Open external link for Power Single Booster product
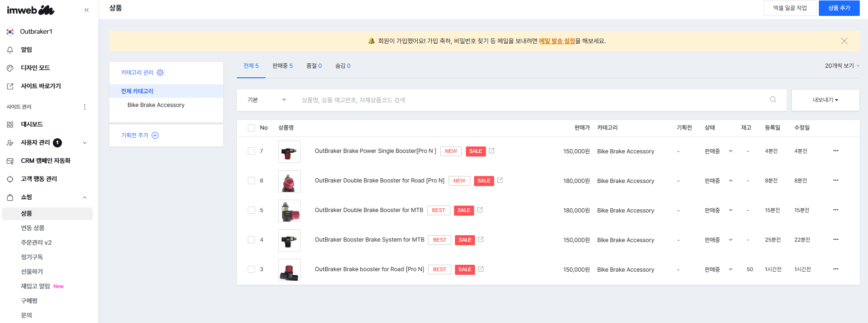Image resolution: width=868 pixels, height=323 pixels. click(492, 151)
